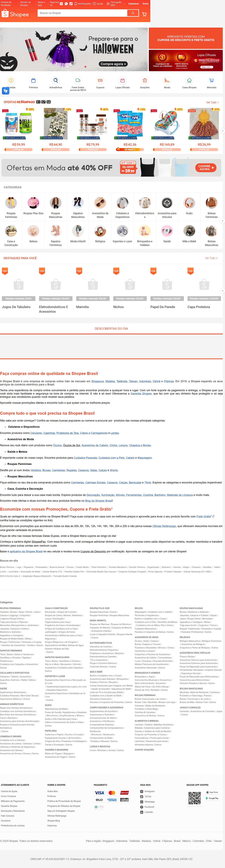Open Baixe o App top link
Viewport: 225px width, 868px height.
click(41, 4)
